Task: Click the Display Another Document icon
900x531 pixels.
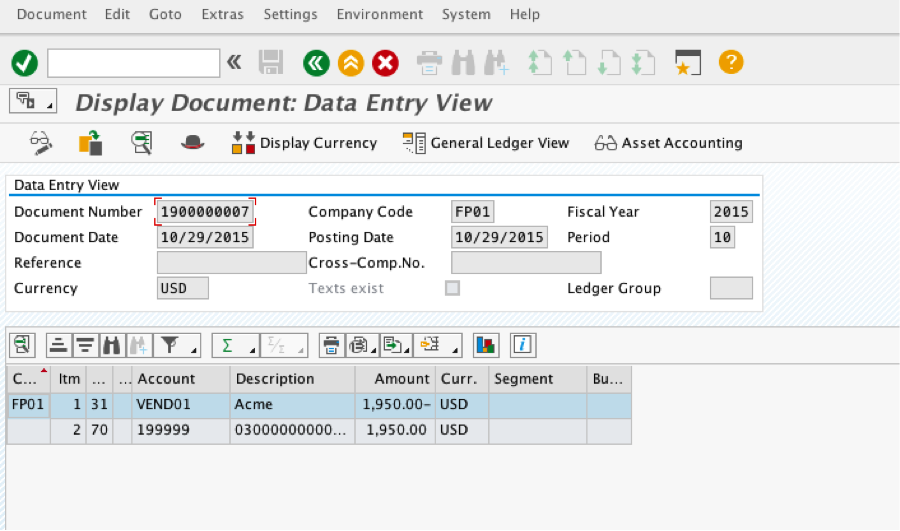Action: coord(91,142)
